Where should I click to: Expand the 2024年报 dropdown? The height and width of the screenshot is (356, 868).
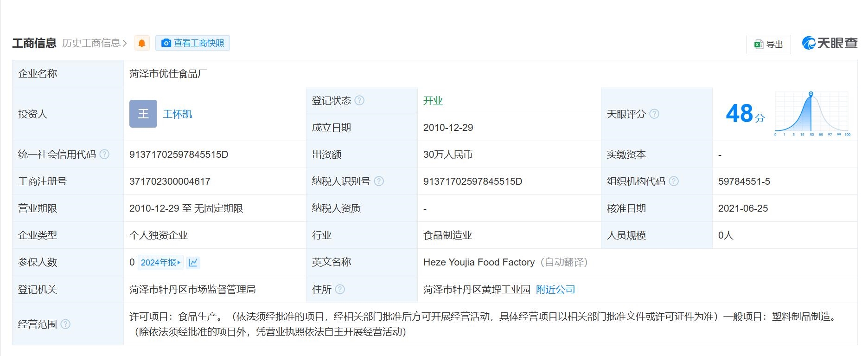(x=161, y=262)
